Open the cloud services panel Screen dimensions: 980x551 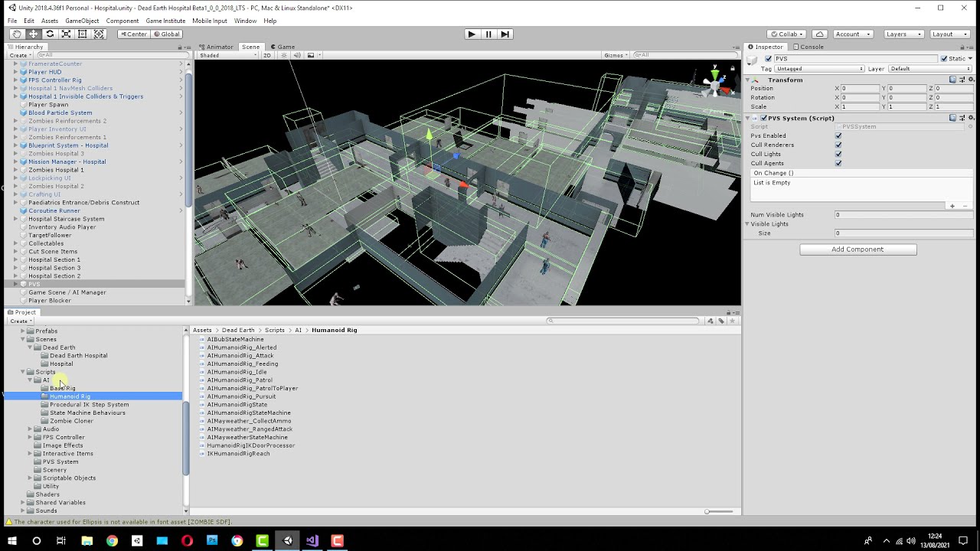tap(820, 34)
